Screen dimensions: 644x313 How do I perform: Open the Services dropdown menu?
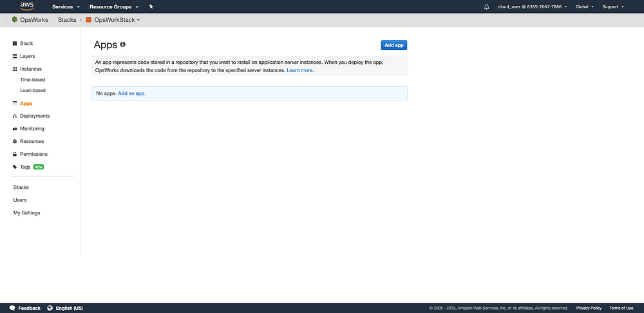click(66, 6)
